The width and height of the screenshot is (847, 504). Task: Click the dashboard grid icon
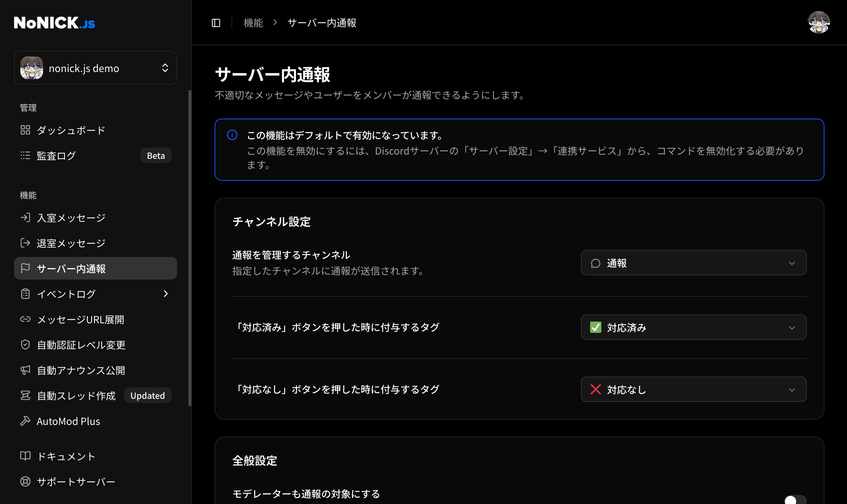point(26,130)
